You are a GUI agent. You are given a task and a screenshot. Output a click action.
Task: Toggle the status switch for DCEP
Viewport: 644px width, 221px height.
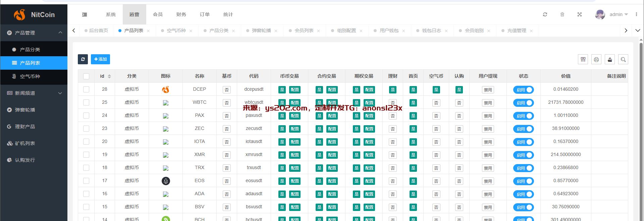[x=523, y=90]
